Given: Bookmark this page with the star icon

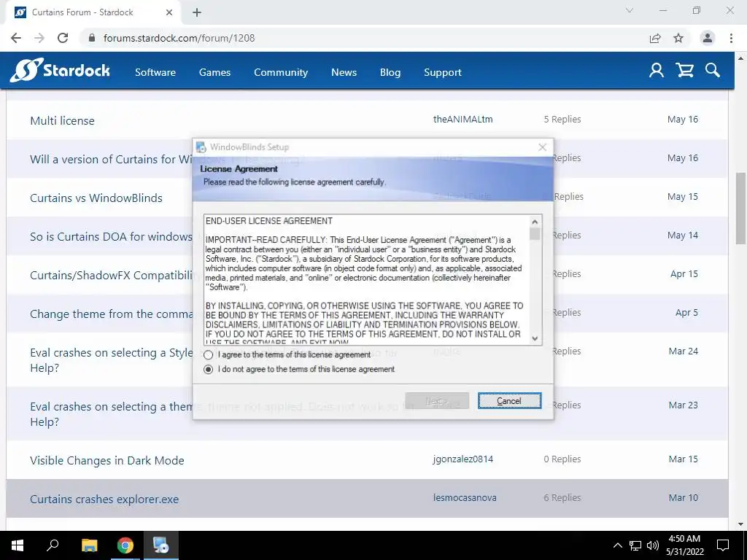Looking at the screenshot, I should click(678, 38).
